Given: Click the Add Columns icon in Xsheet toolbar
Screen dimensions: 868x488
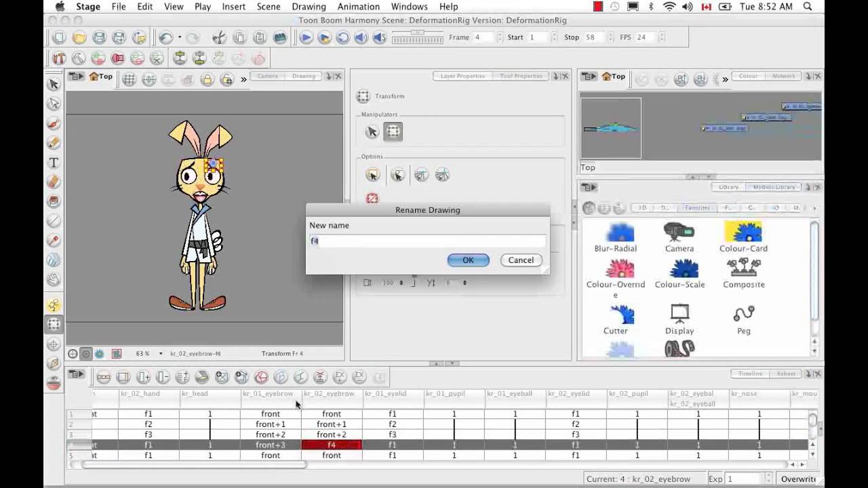Looking at the screenshot, I should point(143,377).
